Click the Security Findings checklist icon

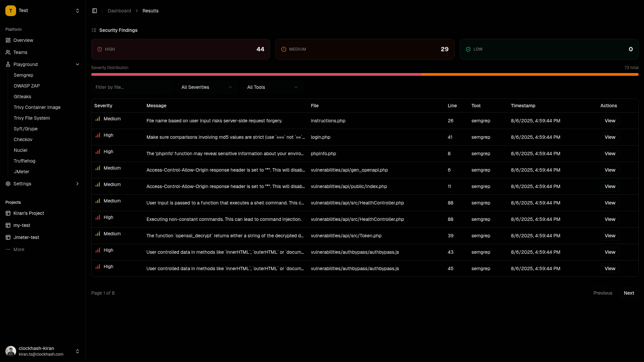94,30
